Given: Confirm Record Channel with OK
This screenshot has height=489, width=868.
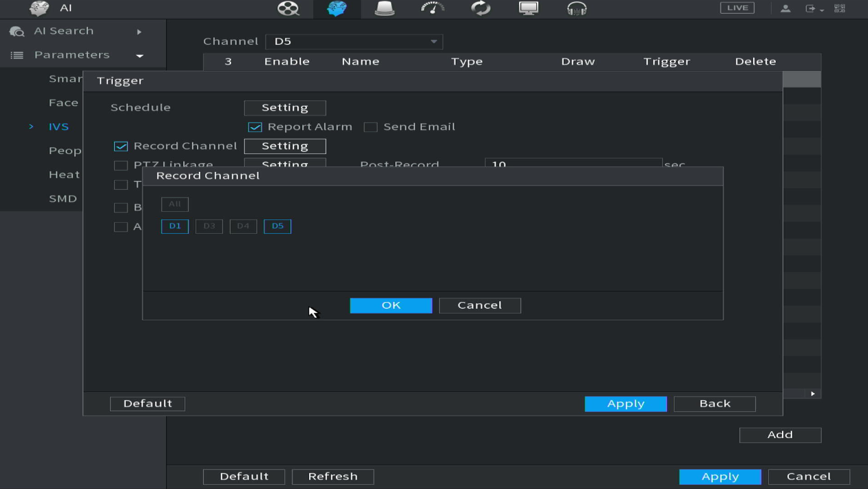Looking at the screenshot, I should (391, 305).
